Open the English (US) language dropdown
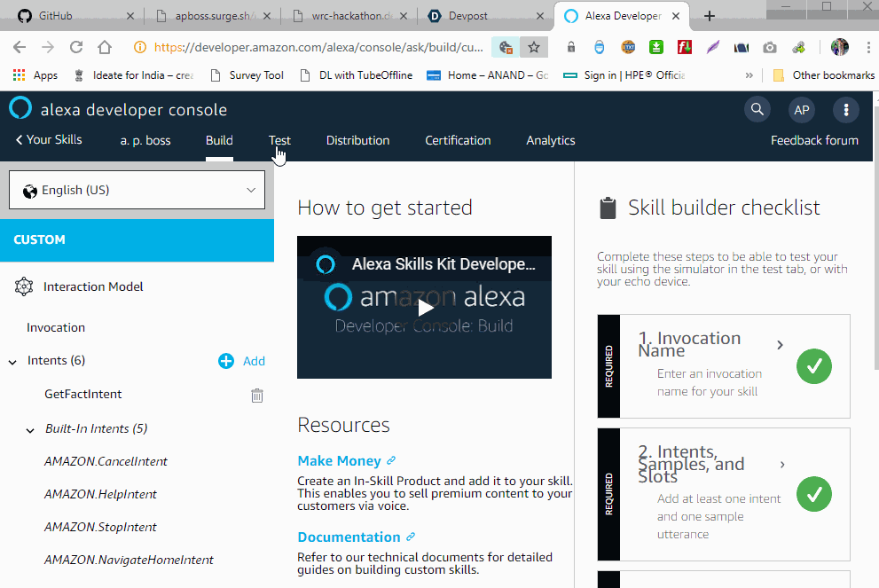 click(x=137, y=190)
